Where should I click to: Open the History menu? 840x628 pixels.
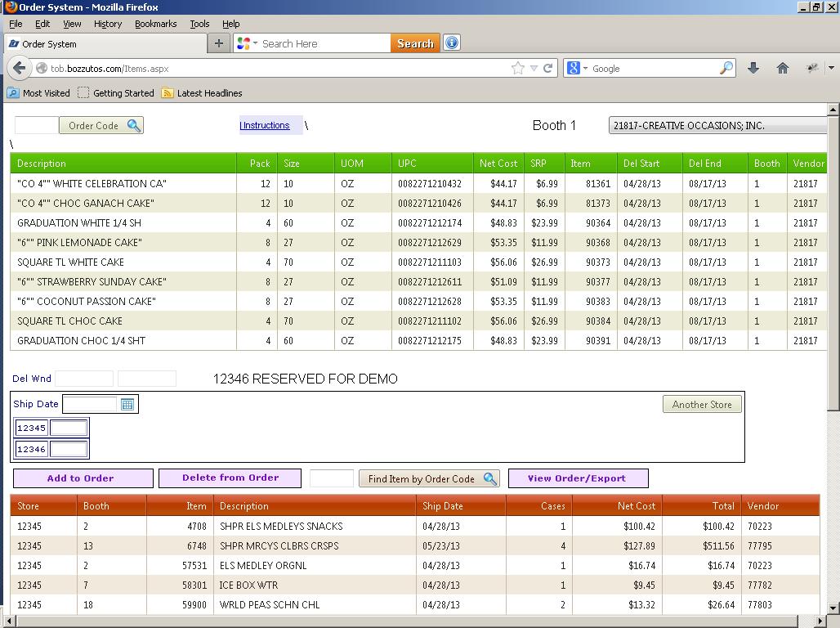[107, 24]
